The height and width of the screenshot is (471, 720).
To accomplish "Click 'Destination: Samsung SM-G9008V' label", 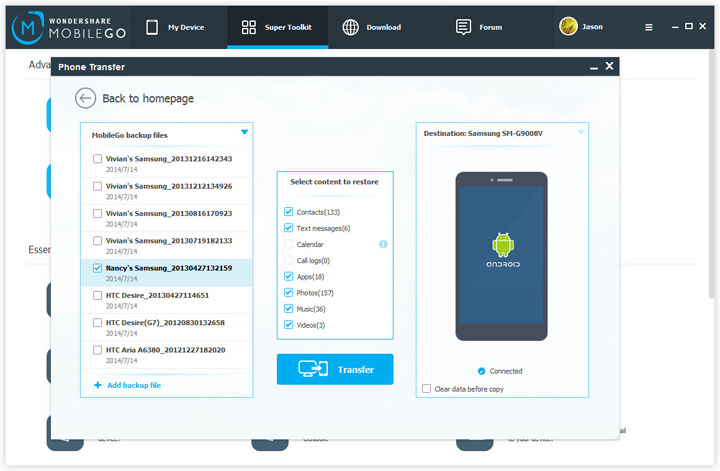I will [483, 134].
